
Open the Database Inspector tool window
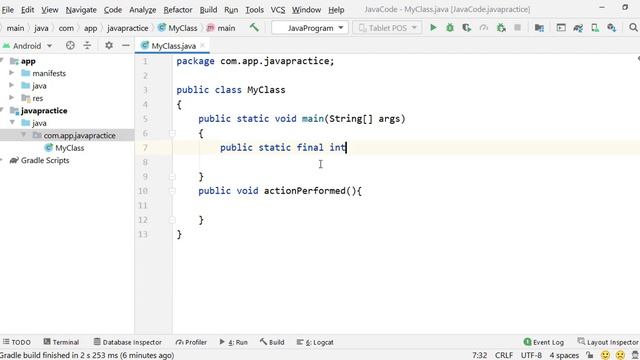coord(127,342)
